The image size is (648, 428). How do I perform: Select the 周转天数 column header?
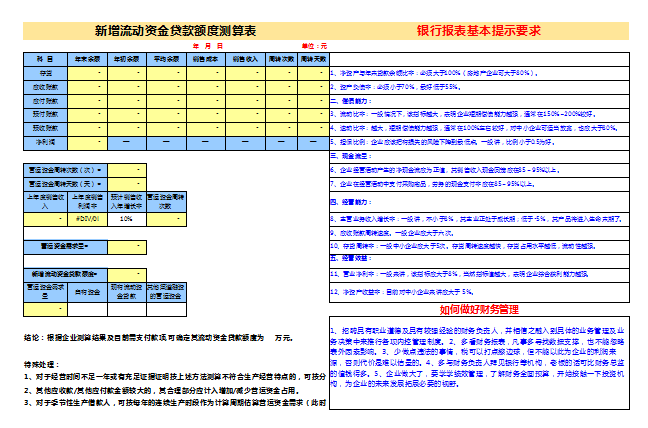click(x=313, y=59)
